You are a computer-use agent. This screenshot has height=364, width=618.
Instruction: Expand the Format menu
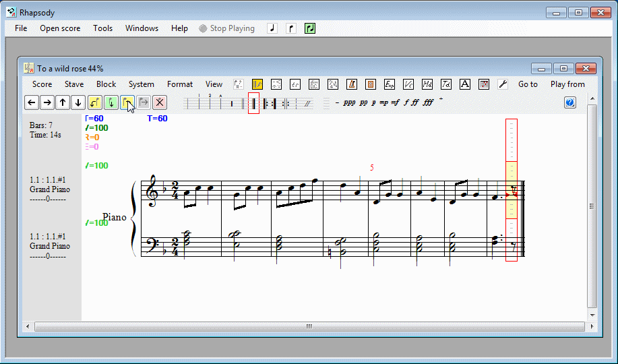[180, 84]
